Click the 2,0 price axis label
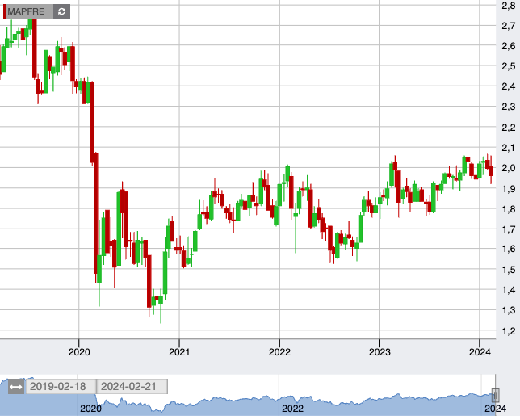Image resolution: width=520 pixels, height=420 pixels. click(509, 168)
